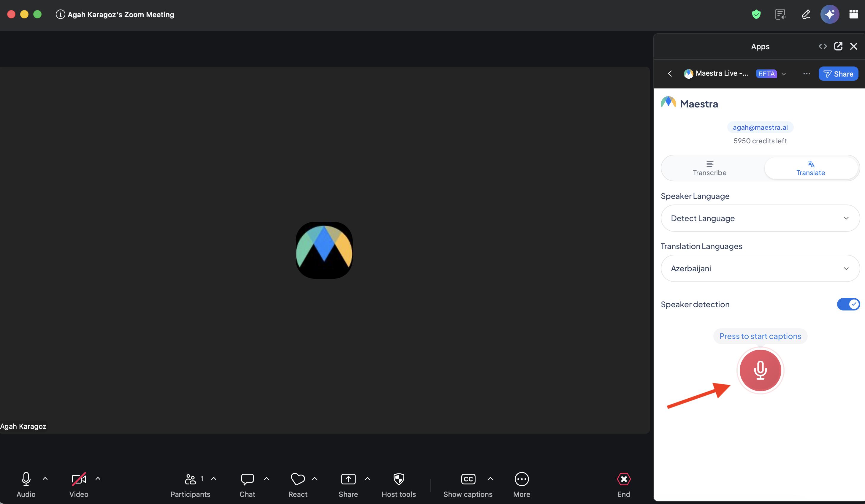Open the More options menu
The image size is (865, 504).
[x=521, y=485]
